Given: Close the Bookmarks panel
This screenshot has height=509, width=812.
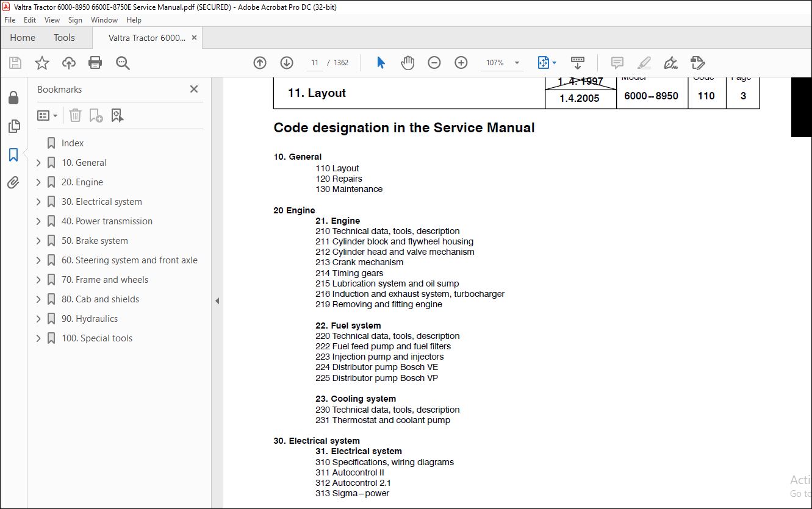Looking at the screenshot, I should pyautogui.click(x=194, y=89).
